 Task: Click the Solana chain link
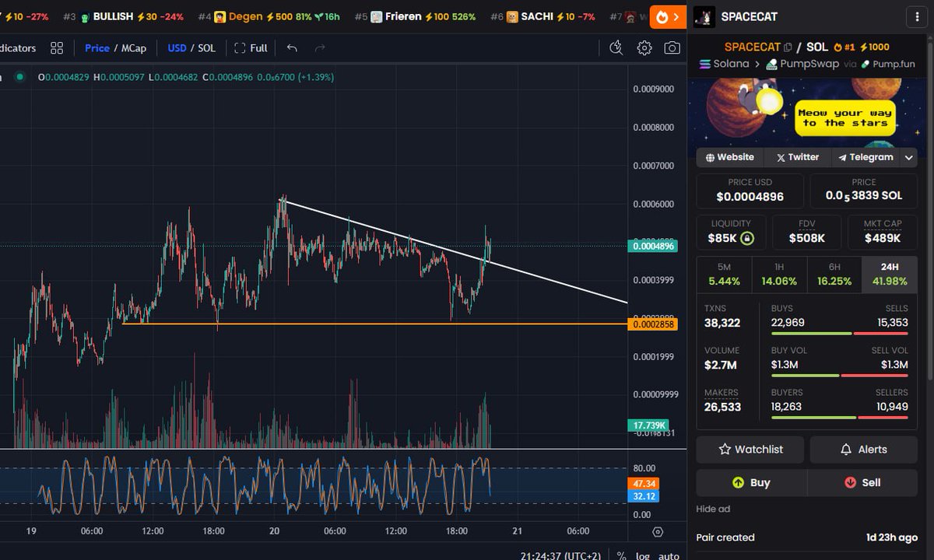click(x=725, y=64)
